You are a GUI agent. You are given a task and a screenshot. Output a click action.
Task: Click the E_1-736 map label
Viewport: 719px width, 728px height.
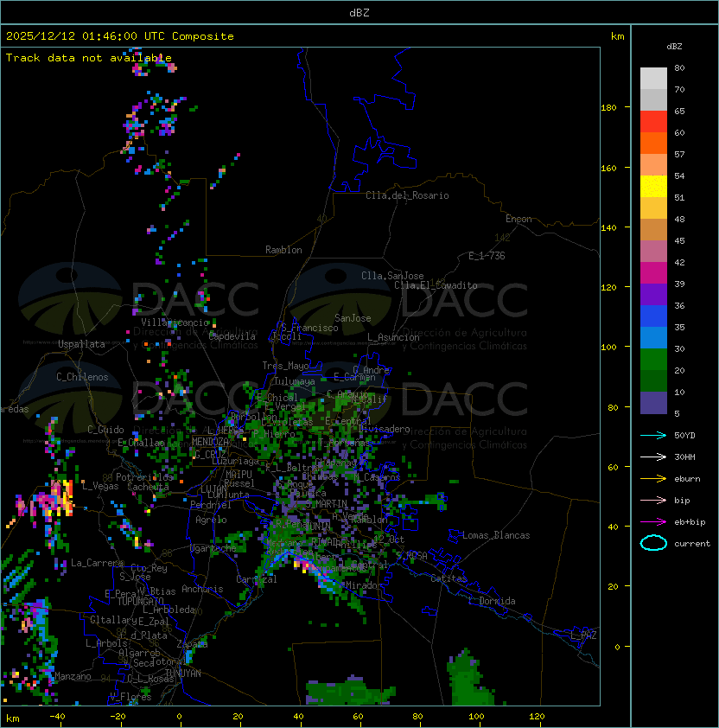pos(487,256)
